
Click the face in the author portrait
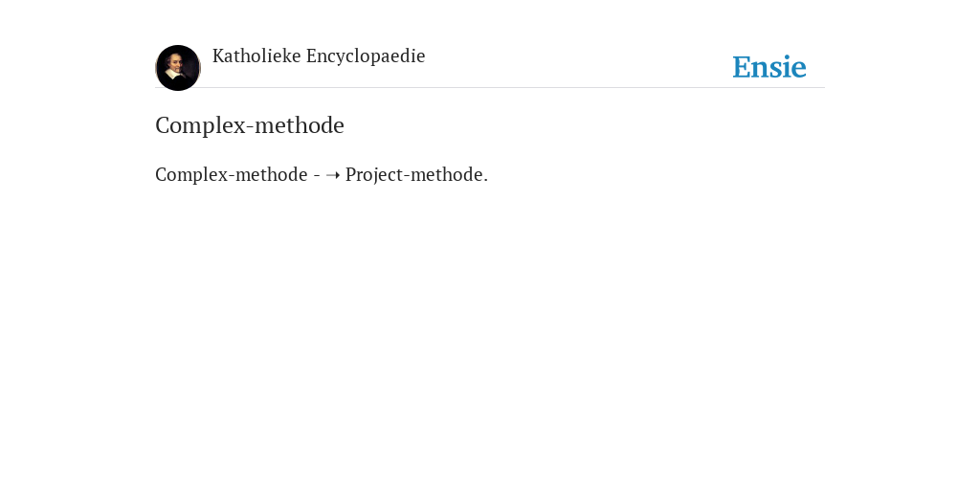[176, 63]
